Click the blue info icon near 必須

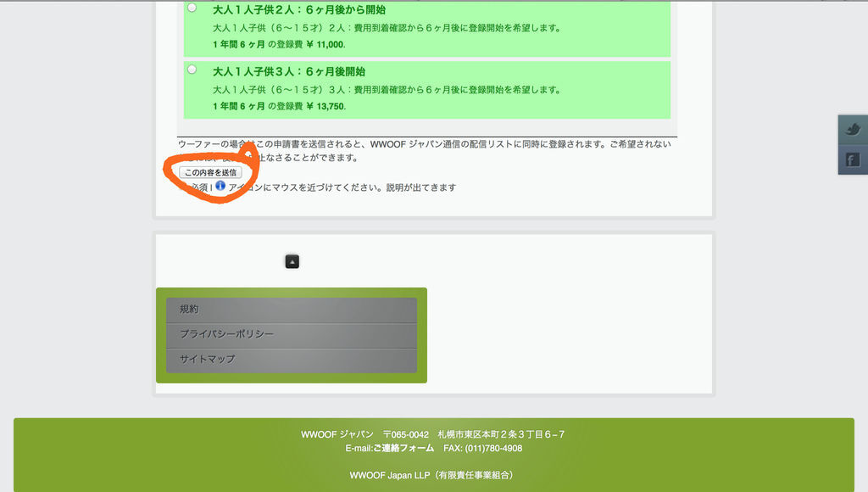(x=220, y=187)
